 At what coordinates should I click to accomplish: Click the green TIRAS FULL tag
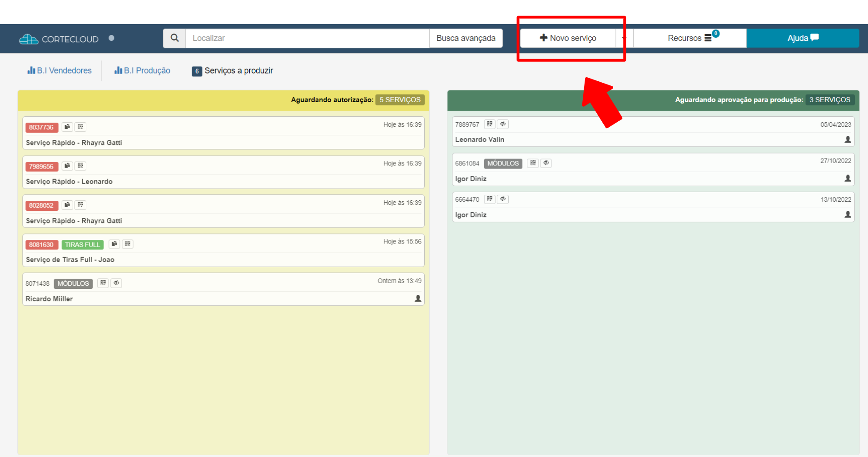(82, 244)
